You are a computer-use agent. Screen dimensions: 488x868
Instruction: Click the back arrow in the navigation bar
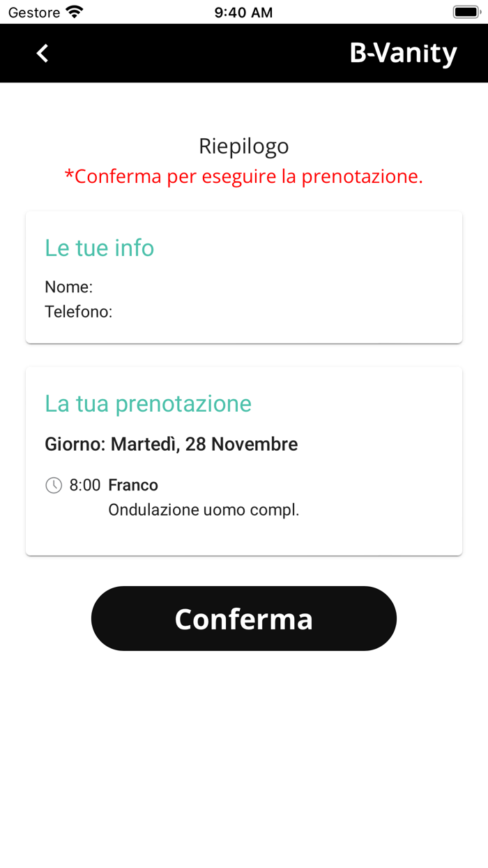42,53
